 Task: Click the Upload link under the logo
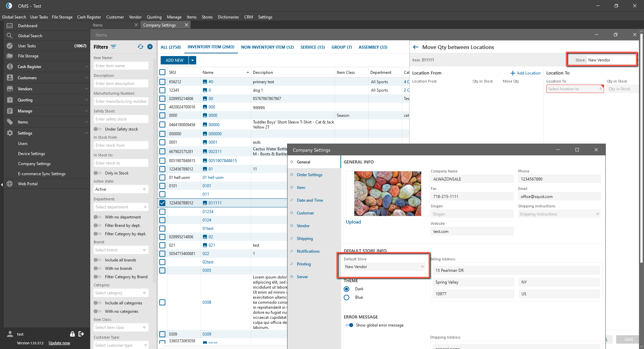pos(354,222)
